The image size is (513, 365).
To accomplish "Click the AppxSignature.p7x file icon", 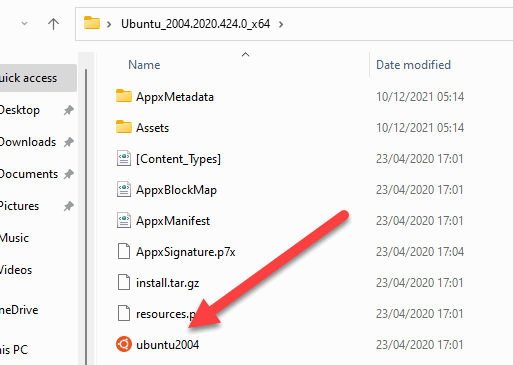I will [124, 251].
